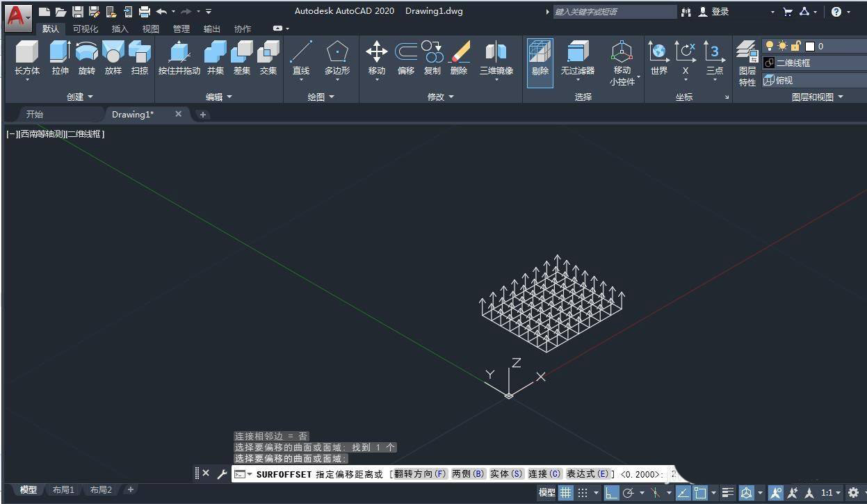
Task: Choose the 拉伸 extrude tool
Action: (x=60, y=58)
